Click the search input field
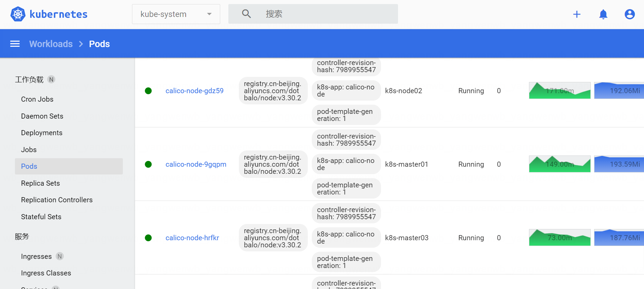This screenshot has width=644, height=289. click(326, 14)
